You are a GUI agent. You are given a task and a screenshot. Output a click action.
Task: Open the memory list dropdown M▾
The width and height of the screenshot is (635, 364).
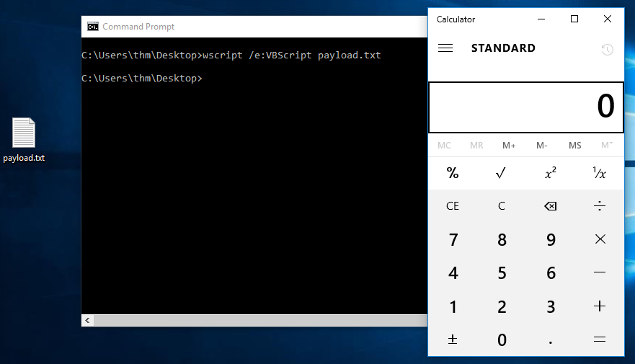tap(607, 146)
